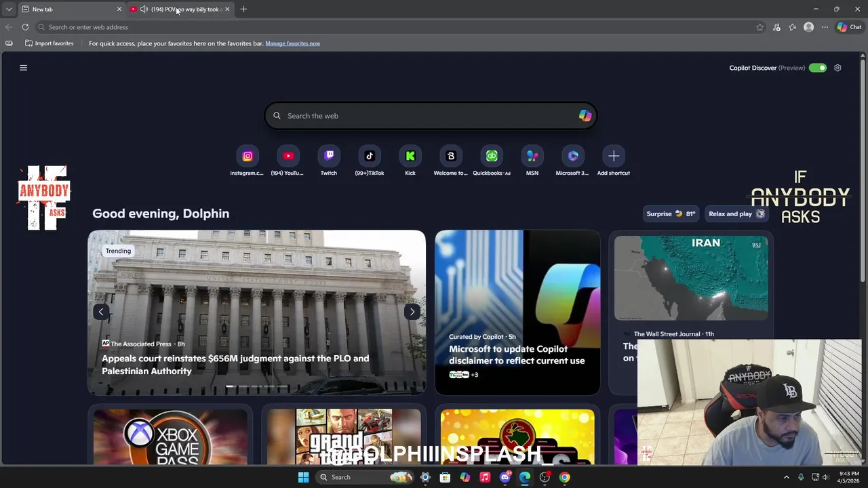The height and width of the screenshot is (488, 868).
Task: Switch to the New tab tab
Action: point(71,9)
